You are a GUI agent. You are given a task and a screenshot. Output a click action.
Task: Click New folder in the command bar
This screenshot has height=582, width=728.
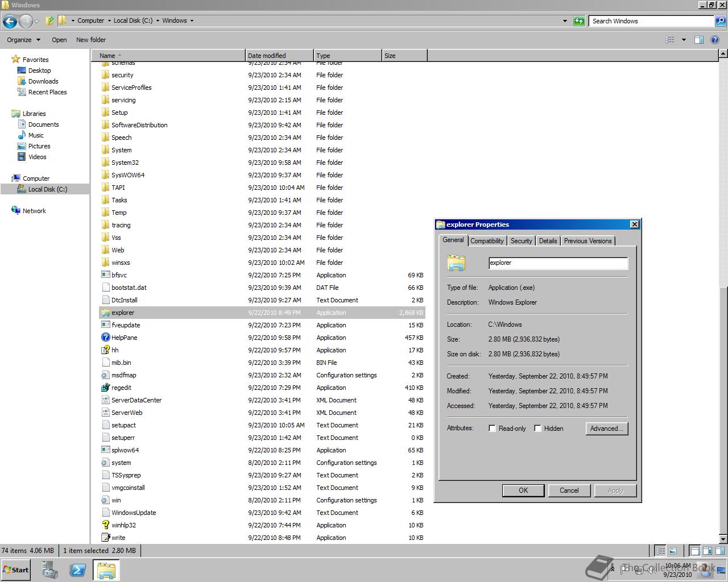91,40
